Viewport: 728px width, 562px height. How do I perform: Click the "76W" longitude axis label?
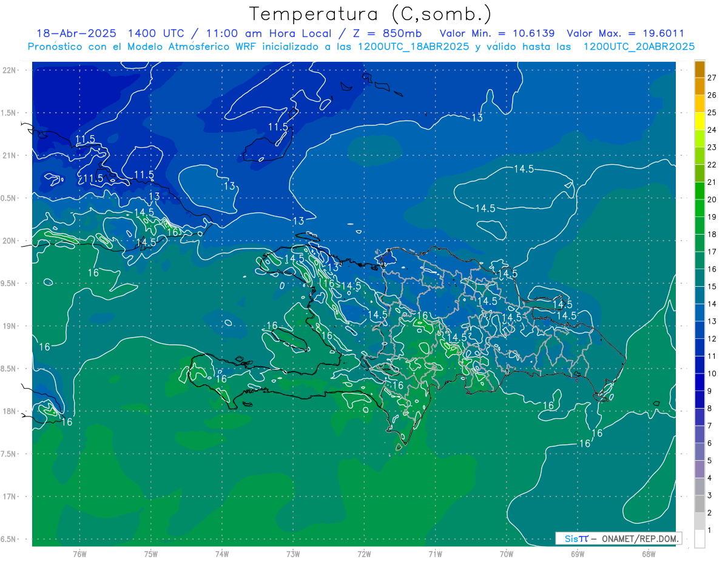79,554
